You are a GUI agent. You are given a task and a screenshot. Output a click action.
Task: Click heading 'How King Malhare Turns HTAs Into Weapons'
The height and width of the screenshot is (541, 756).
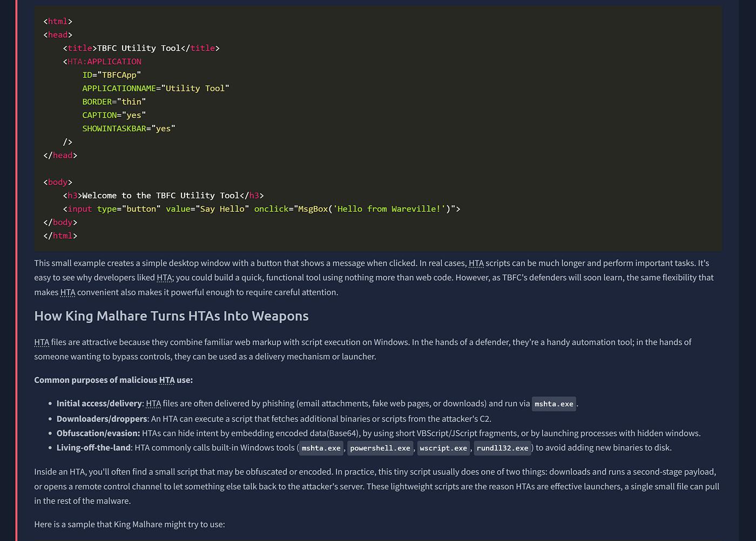point(171,316)
